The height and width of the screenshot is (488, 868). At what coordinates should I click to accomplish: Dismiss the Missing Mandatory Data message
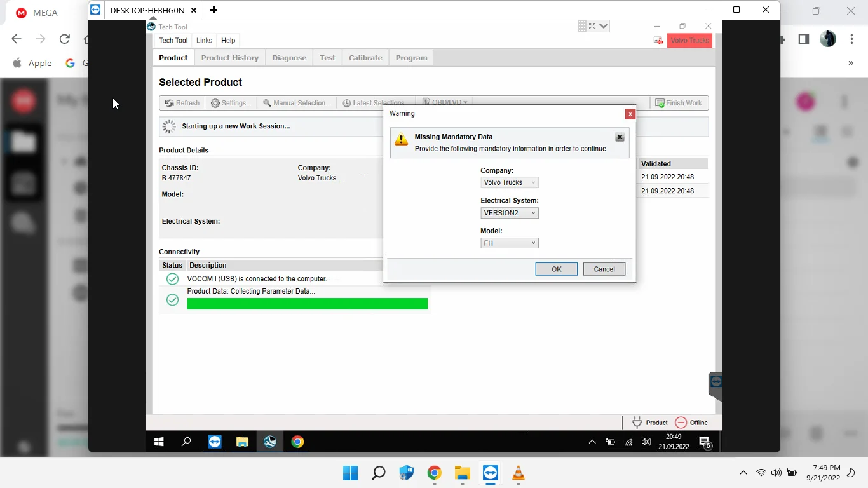(620, 137)
